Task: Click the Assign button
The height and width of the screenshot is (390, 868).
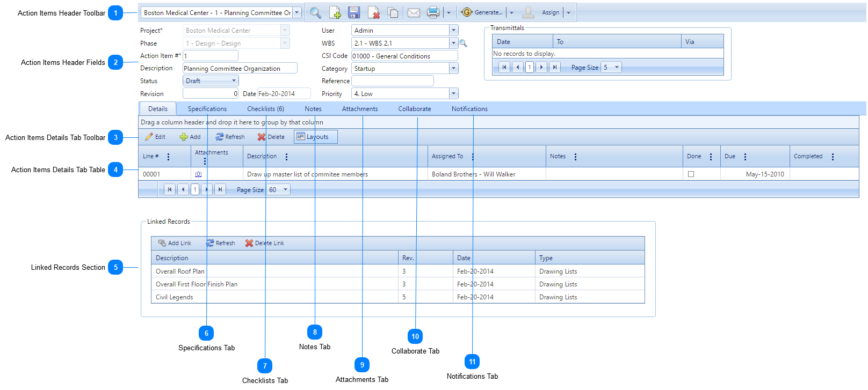Action: click(x=542, y=12)
